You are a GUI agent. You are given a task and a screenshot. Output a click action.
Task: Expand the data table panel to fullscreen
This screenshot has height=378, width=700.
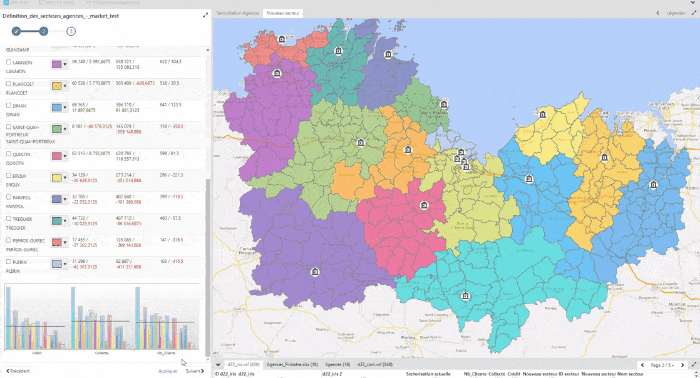694,365
